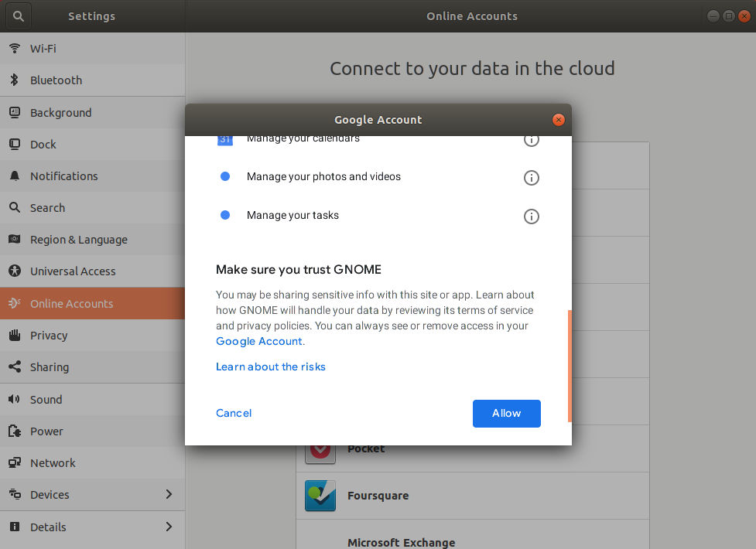Disable the Manage your photos and videos permission

225,176
